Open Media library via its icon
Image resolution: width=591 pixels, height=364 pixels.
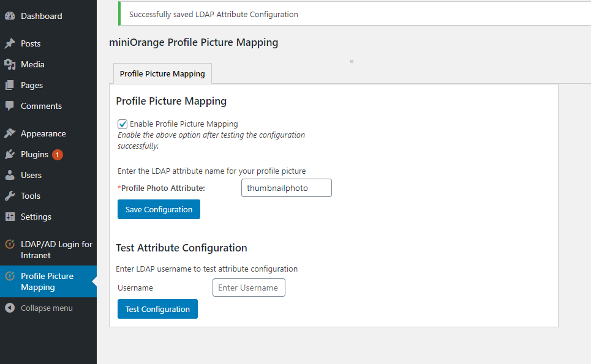point(10,64)
